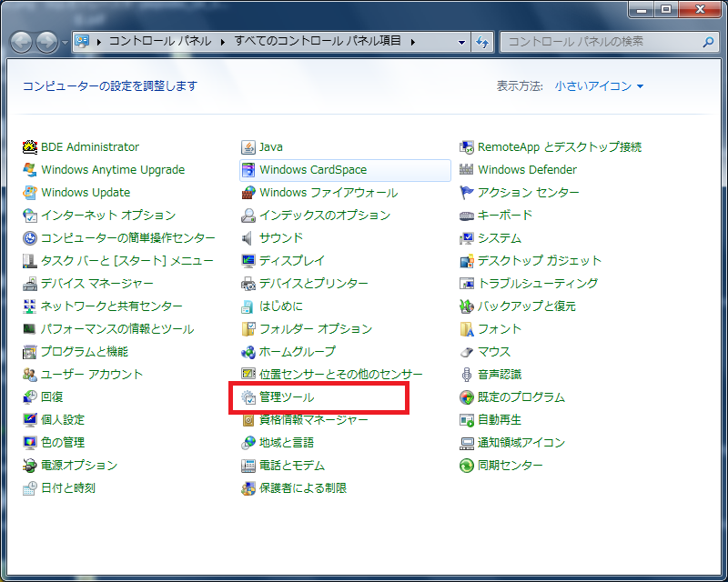This screenshot has height=582, width=728.
Task: Click the 同期センター green icon
Action: (x=466, y=466)
